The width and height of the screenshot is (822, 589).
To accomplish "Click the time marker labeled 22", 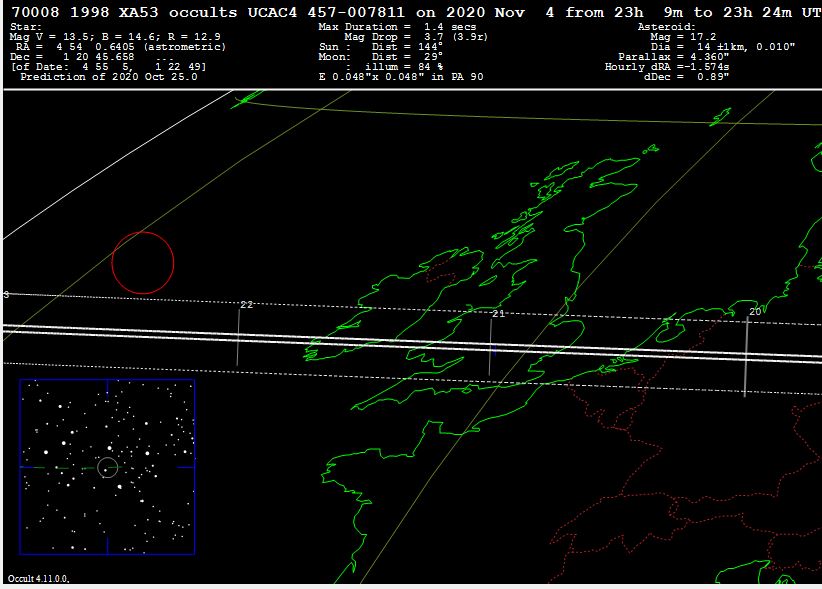I will point(246,305).
